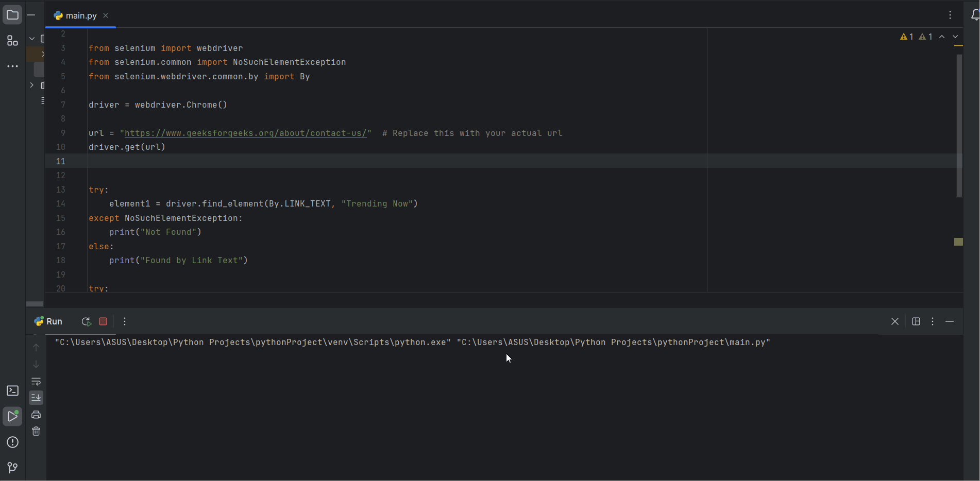The image size is (980, 481).
Task: Toggle scroll to end in console
Action: click(36, 398)
